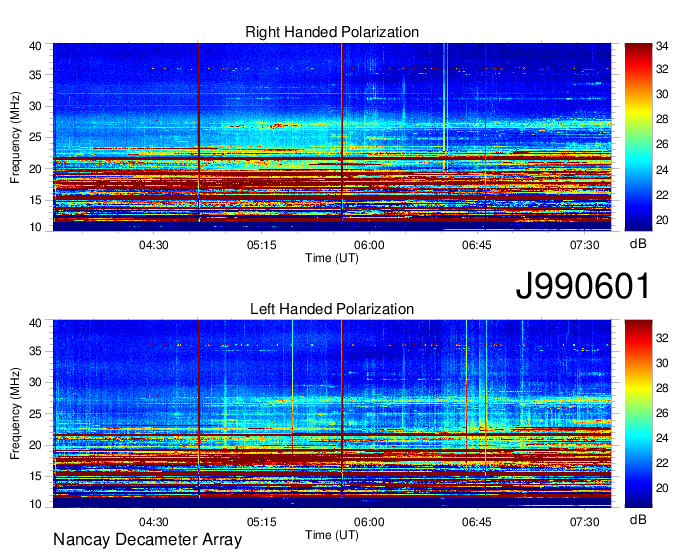
Task: Select "06:45" time tick of Right Handed plot
Action: pyautogui.click(x=477, y=245)
